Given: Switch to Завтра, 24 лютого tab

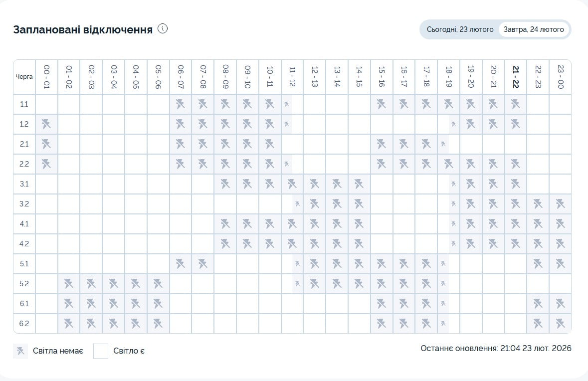Looking at the screenshot, I should [x=534, y=29].
